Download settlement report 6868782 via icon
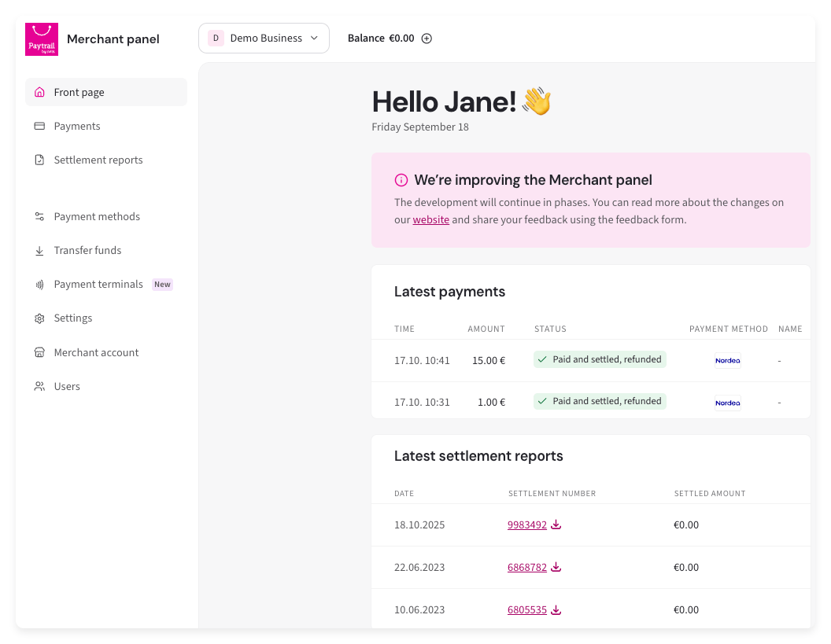 coord(556,567)
